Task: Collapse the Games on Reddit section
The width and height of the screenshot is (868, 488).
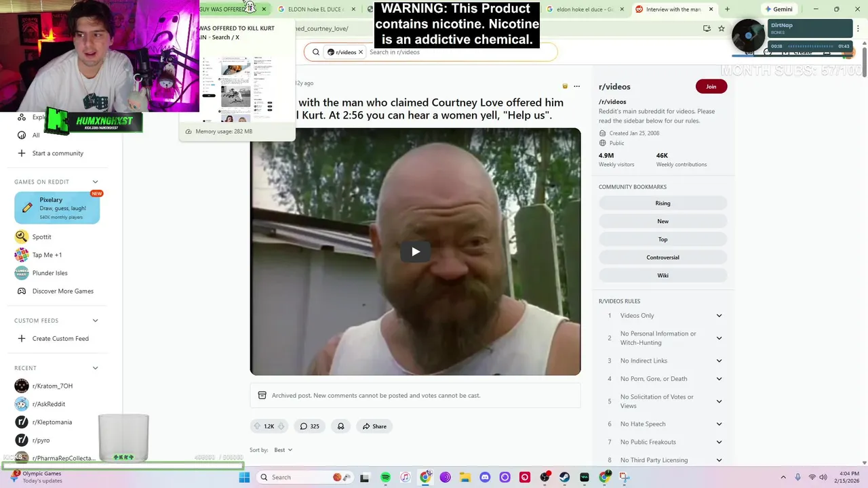Action: [x=95, y=182]
